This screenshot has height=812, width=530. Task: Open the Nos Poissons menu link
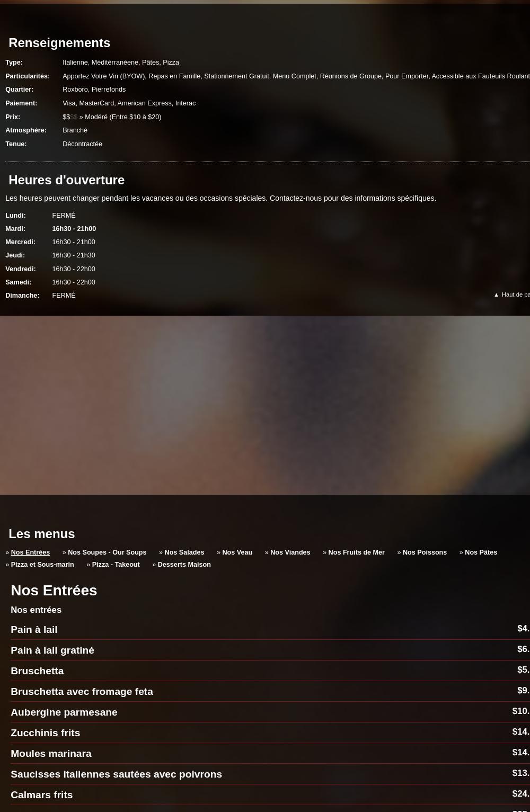(x=425, y=552)
